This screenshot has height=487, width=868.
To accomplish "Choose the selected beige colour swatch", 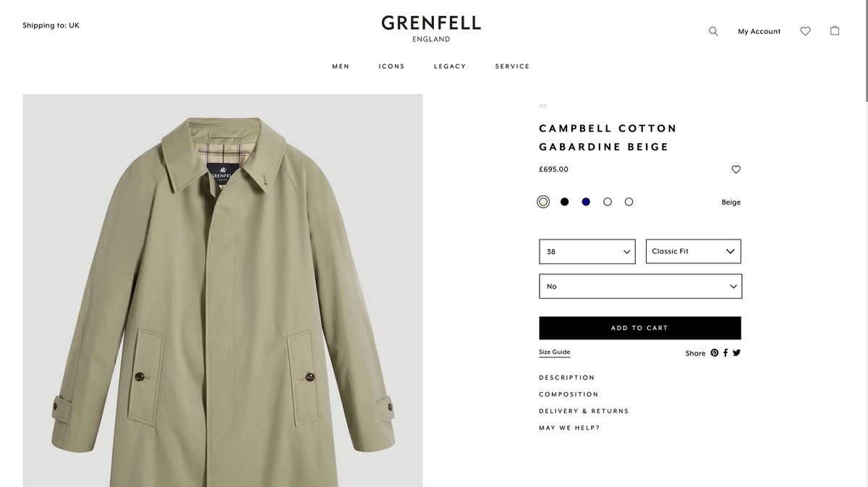I will tap(543, 202).
